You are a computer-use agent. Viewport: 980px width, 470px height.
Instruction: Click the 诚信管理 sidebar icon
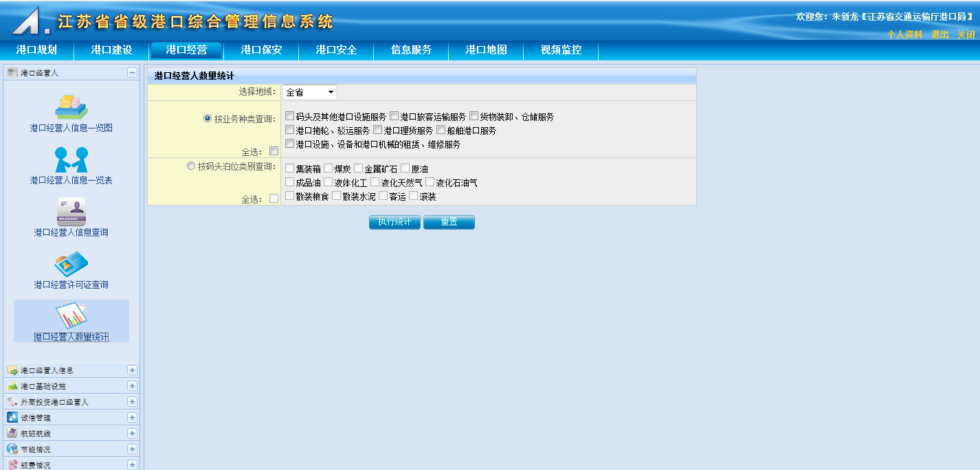(12, 417)
